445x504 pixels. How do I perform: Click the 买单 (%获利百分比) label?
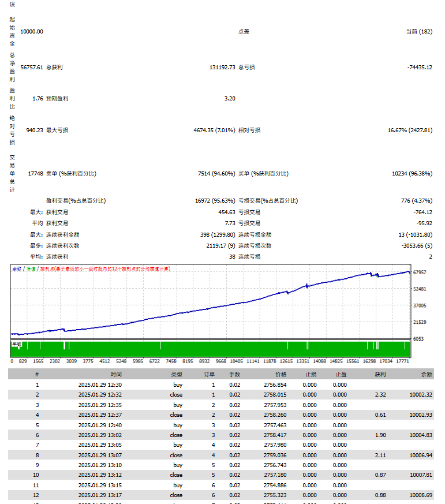263,174
